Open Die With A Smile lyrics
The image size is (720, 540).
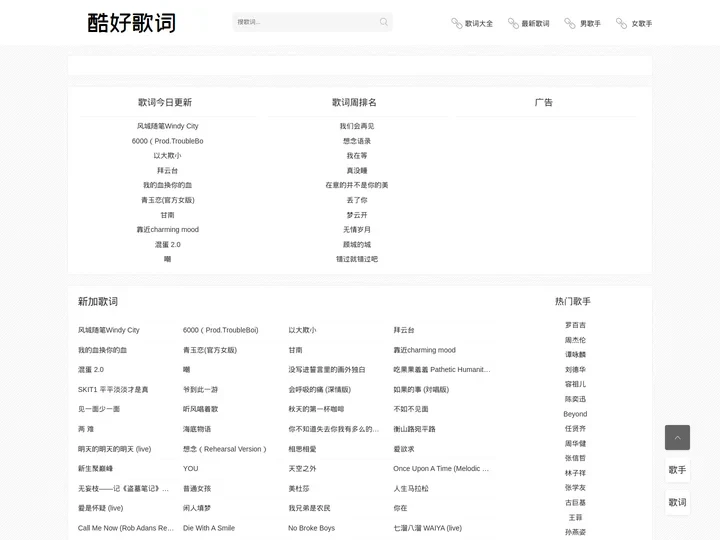[x=208, y=528]
